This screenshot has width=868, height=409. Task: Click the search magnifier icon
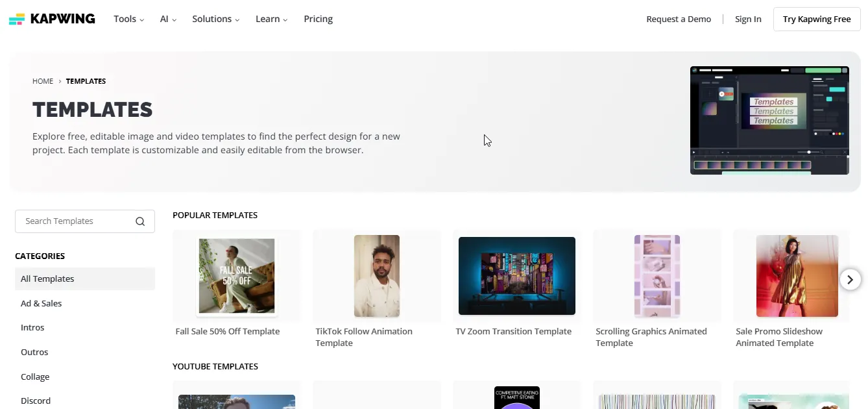(140, 221)
